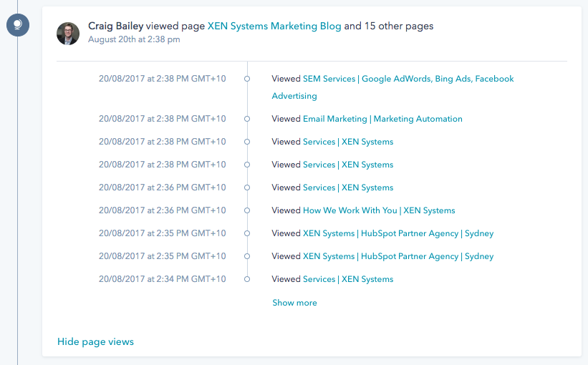Click the Craig Bailey name in the header
The height and width of the screenshot is (365, 588).
click(x=115, y=26)
